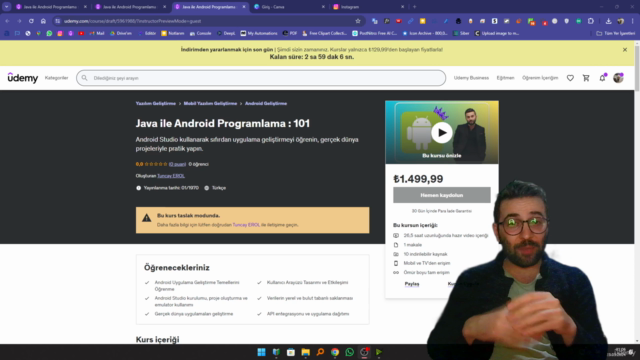Open the extensions puzzle icon
640x360 pixels.
(x=591, y=21)
